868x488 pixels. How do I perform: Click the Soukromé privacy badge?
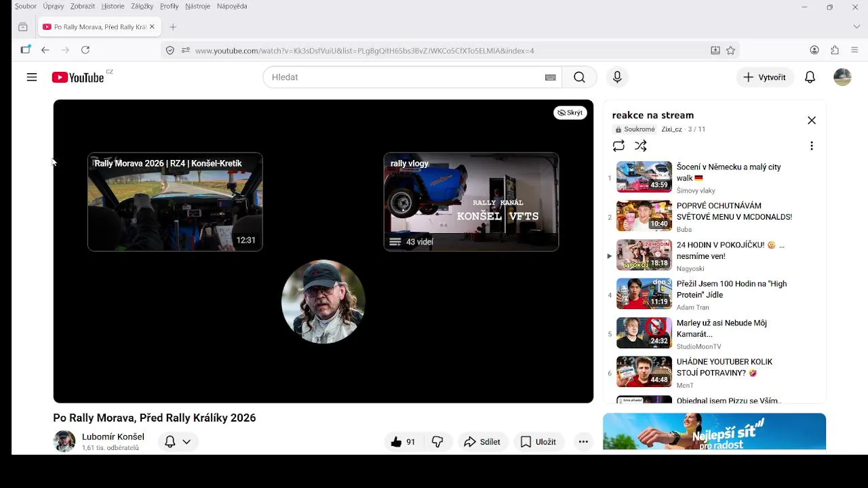[635, 129]
